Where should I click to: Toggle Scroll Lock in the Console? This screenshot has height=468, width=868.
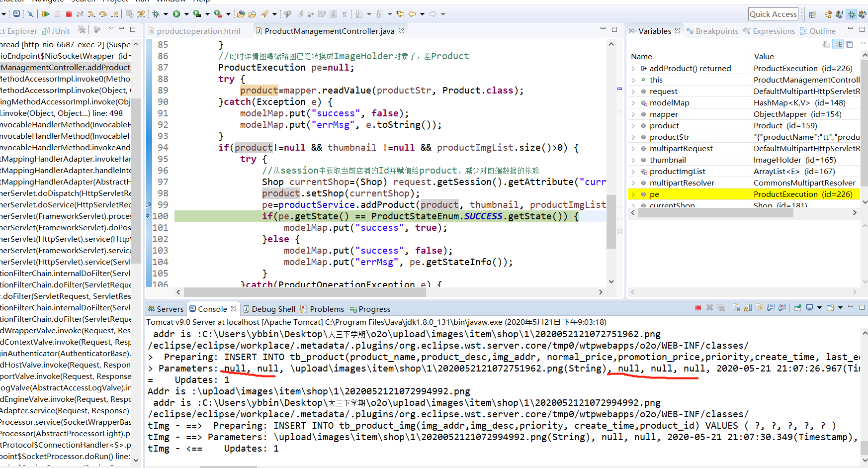748,307
